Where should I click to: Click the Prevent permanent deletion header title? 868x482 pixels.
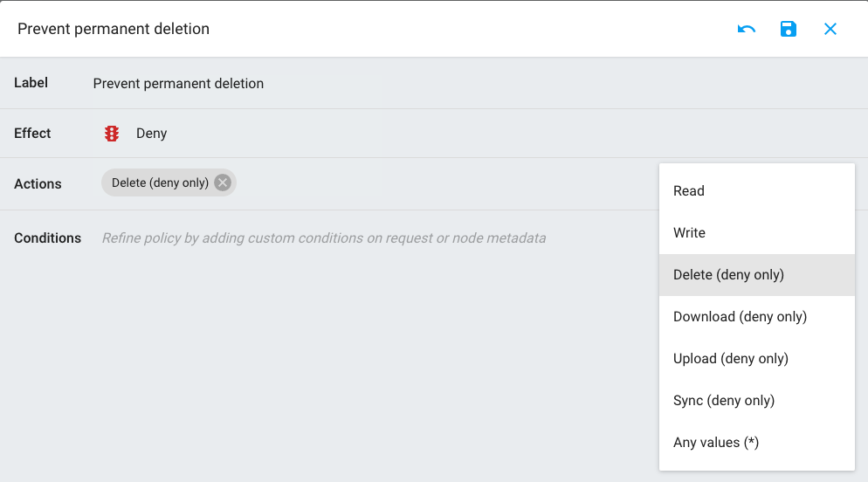coord(114,29)
